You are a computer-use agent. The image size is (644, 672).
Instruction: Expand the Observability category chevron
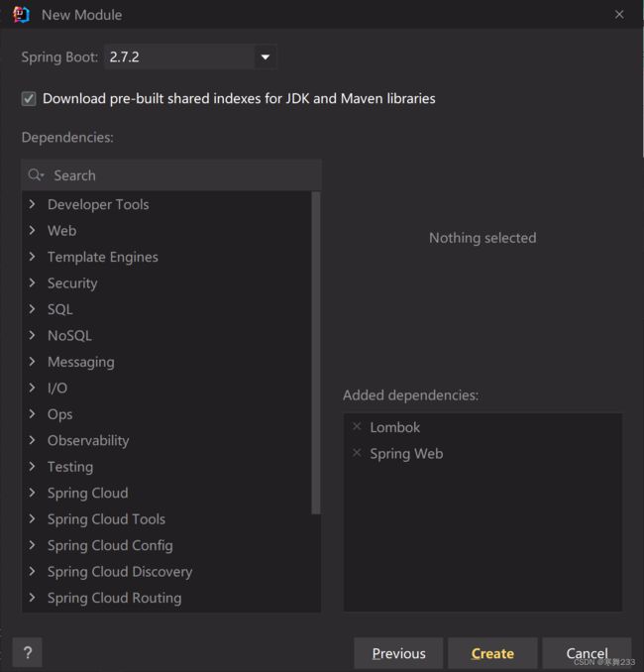click(32, 440)
